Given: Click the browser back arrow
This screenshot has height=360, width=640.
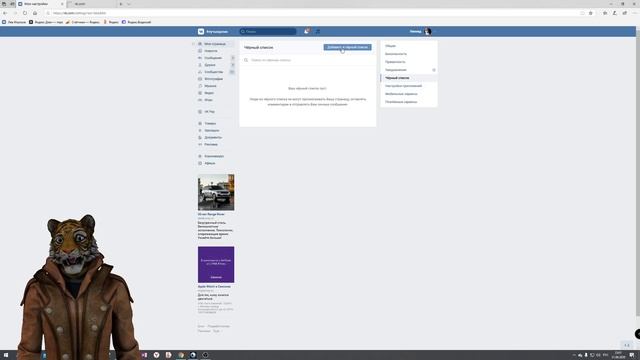Looking at the screenshot, I should tap(5, 13).
